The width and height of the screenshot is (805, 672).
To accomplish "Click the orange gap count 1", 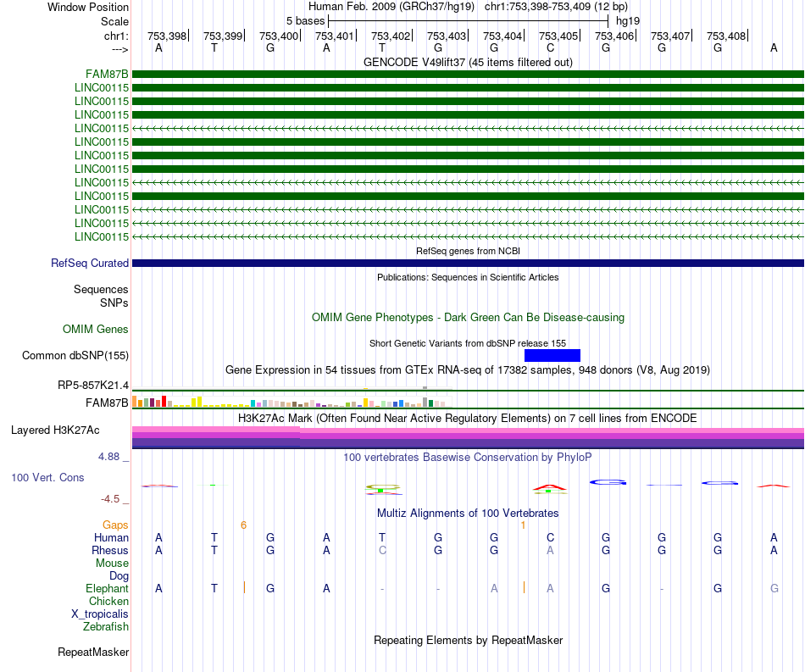I will 523,525.
